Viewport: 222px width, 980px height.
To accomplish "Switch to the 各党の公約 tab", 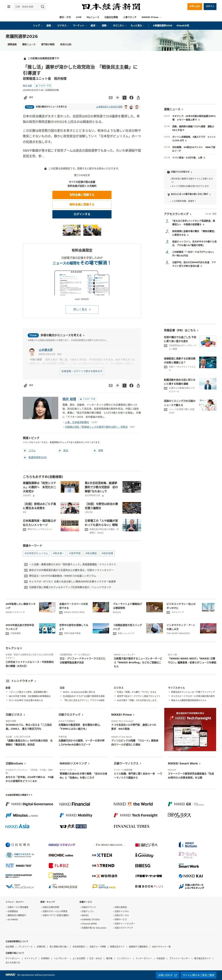I will click(x=66, y=44).
